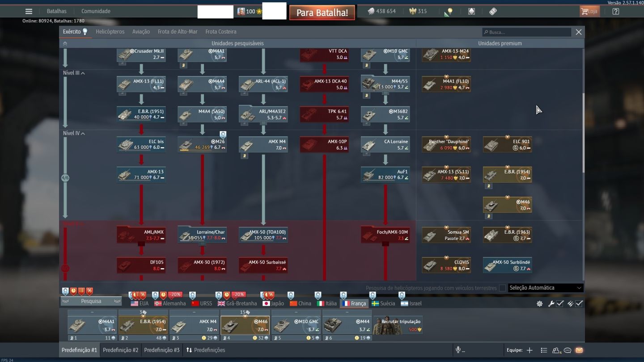The image size is (644, 362).
Task: Open the Battle Pass ticket icon
Action: (493, 12)
